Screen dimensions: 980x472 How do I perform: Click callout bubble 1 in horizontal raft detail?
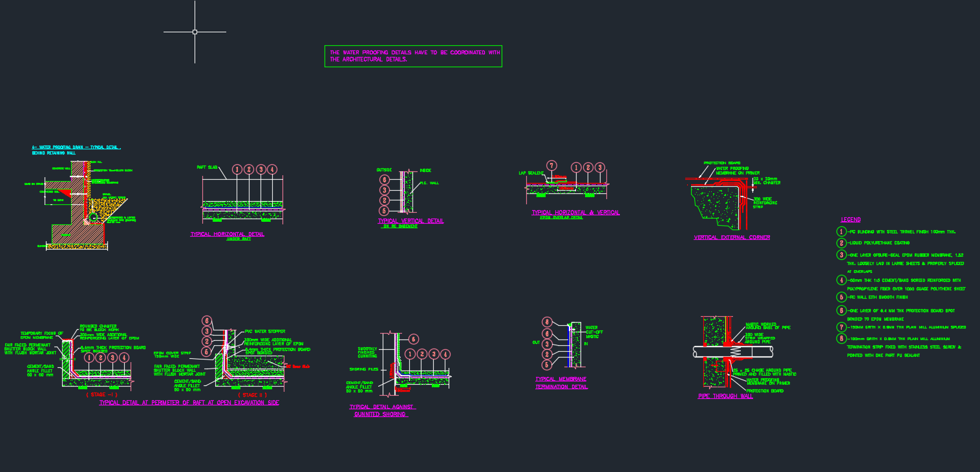point(237,169)
